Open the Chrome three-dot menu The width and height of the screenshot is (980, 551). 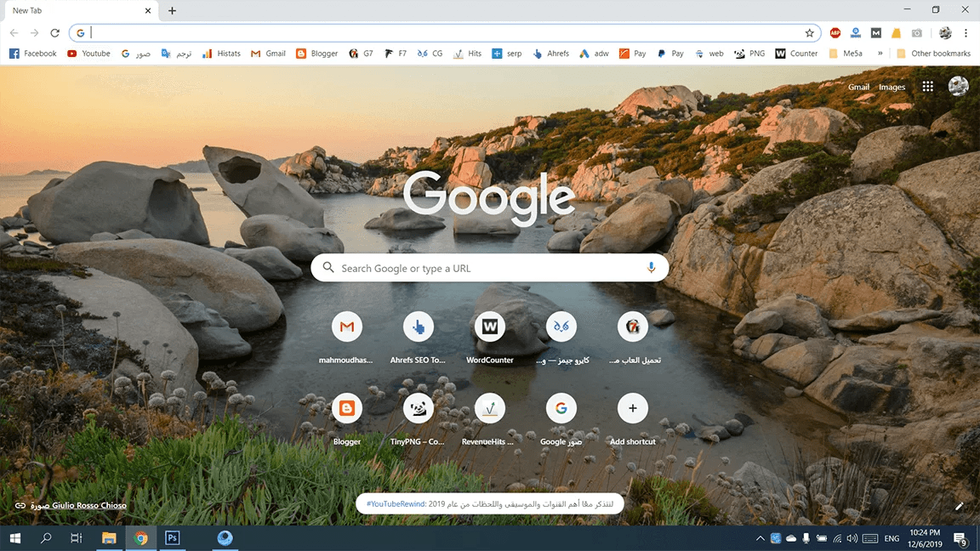coord(966,32)
